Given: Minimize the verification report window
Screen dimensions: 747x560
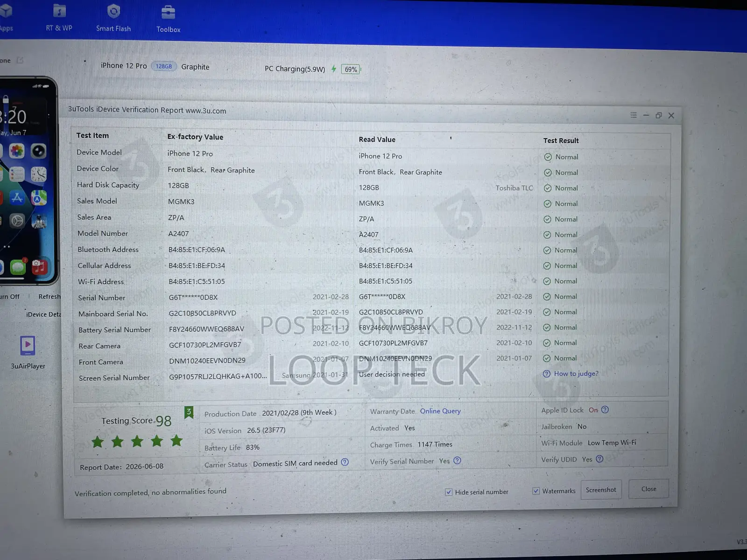Looking at the screenshot, I should tap(646, 115).
